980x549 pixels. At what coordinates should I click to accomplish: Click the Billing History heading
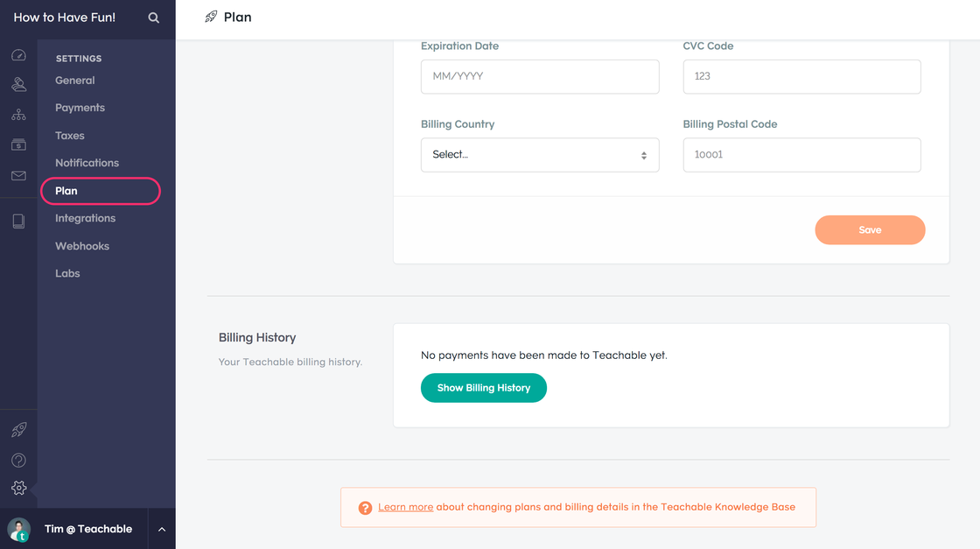pos(257,338)
